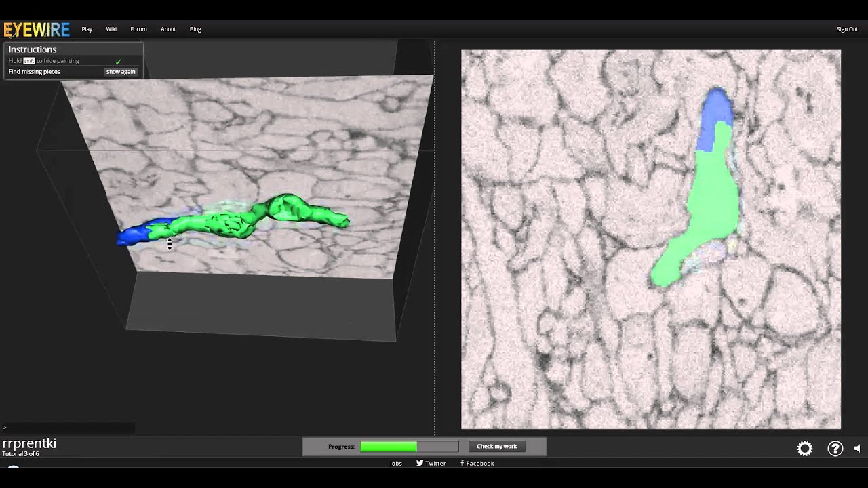Click the 'show again' button

tap(121, 72)
